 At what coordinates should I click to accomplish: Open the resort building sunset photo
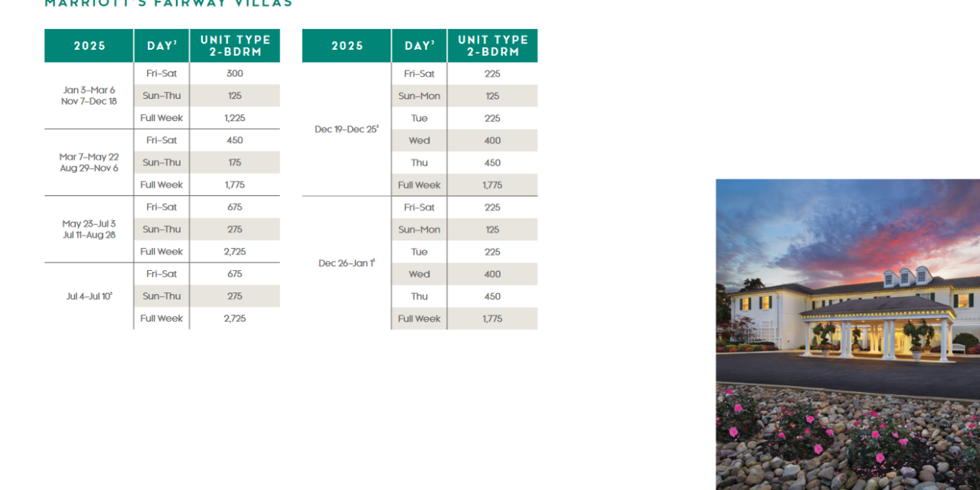[848, 335]
